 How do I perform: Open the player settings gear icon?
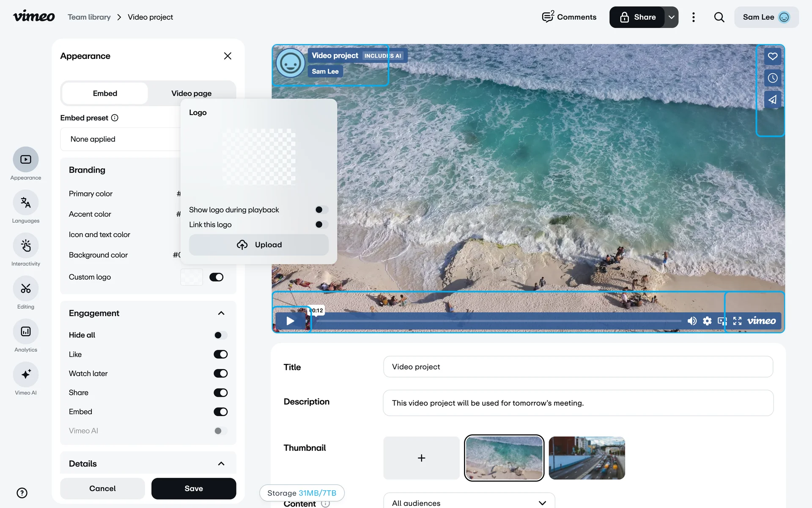[x=707, y=321]
